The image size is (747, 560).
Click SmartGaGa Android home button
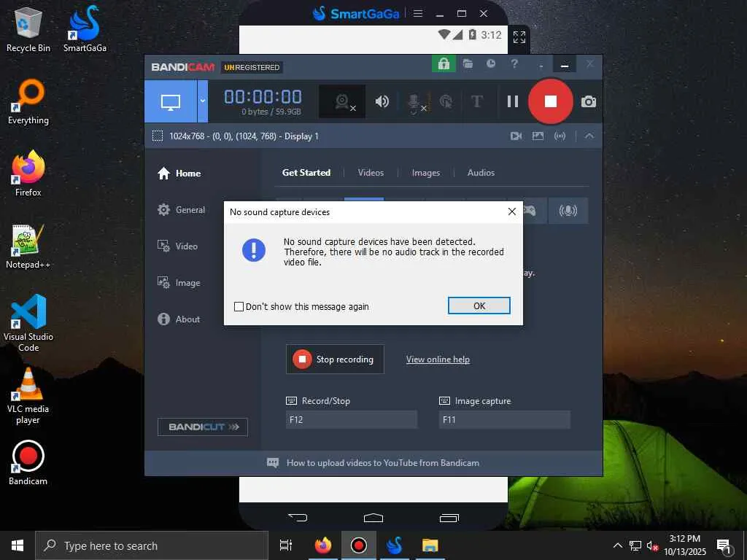click(x=373, y=518)
